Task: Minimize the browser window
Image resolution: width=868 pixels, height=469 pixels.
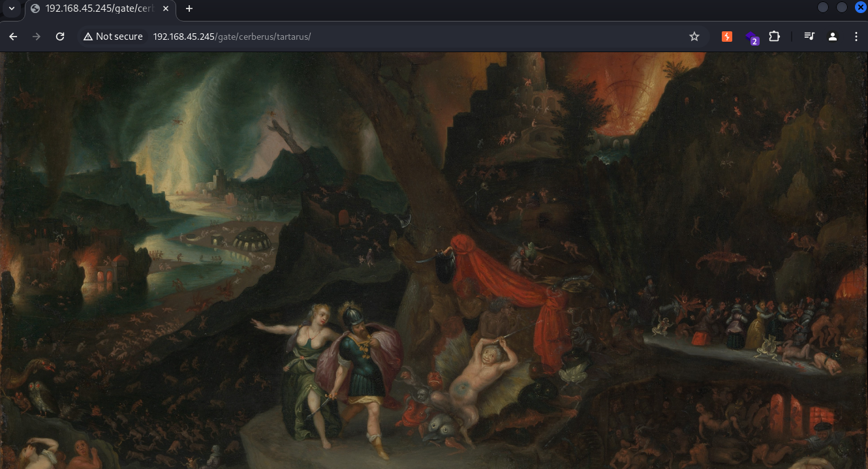Action: click(x=823, y=7)
